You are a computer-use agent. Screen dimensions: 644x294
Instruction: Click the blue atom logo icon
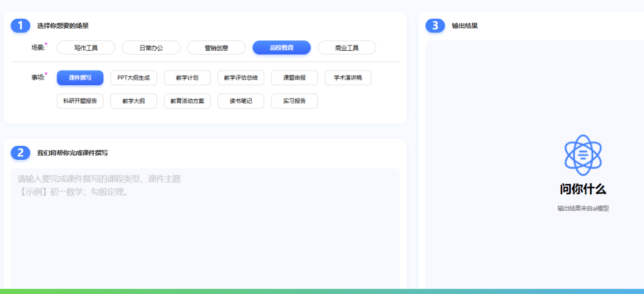click(x=583, y=155)
